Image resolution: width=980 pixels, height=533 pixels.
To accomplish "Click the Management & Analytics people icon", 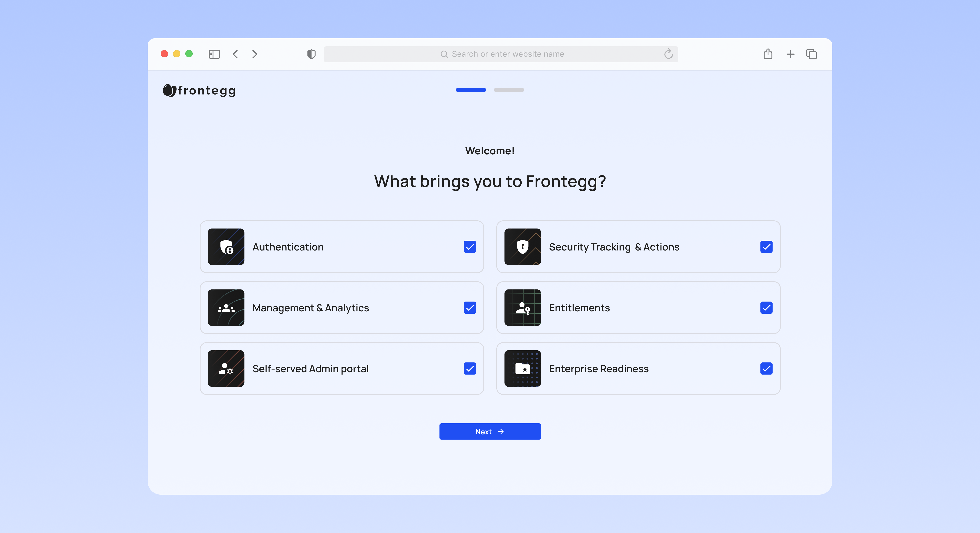I will tap(226, 308).
